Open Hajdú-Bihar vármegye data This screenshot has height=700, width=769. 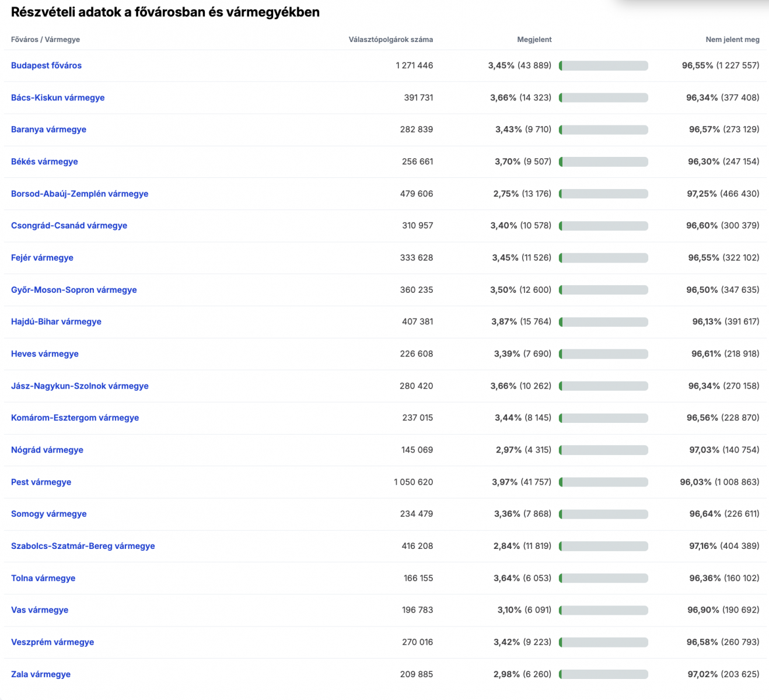tap(56, 321)
